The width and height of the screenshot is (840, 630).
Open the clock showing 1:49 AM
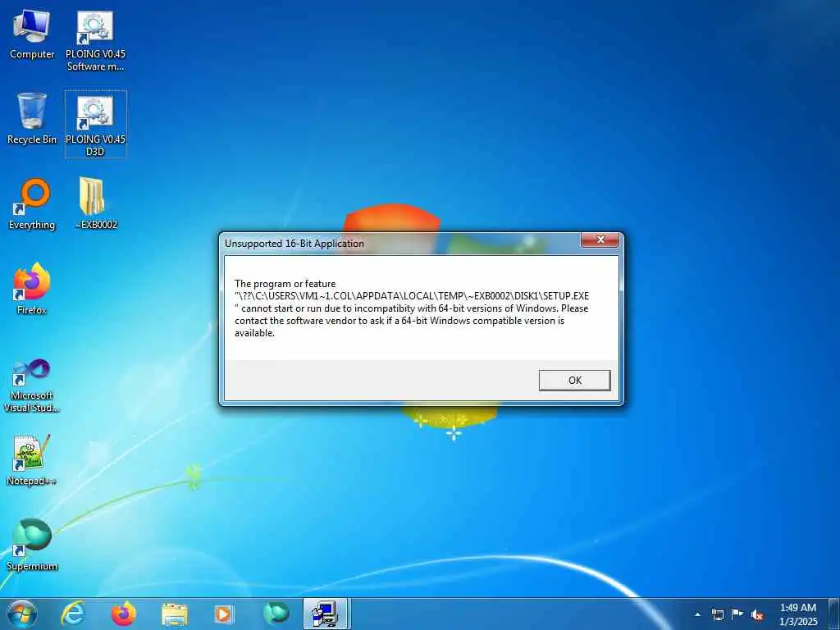tap(797, 614)
